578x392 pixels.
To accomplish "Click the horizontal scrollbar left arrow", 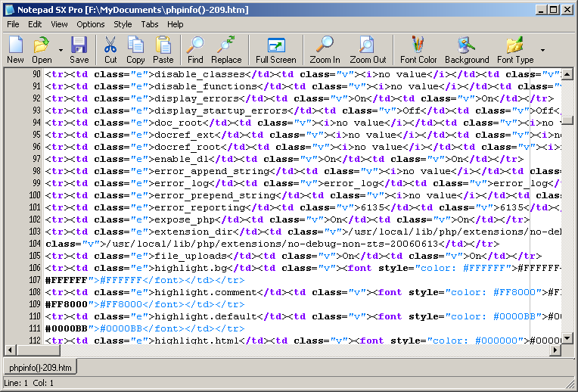I will click(10, 350).
